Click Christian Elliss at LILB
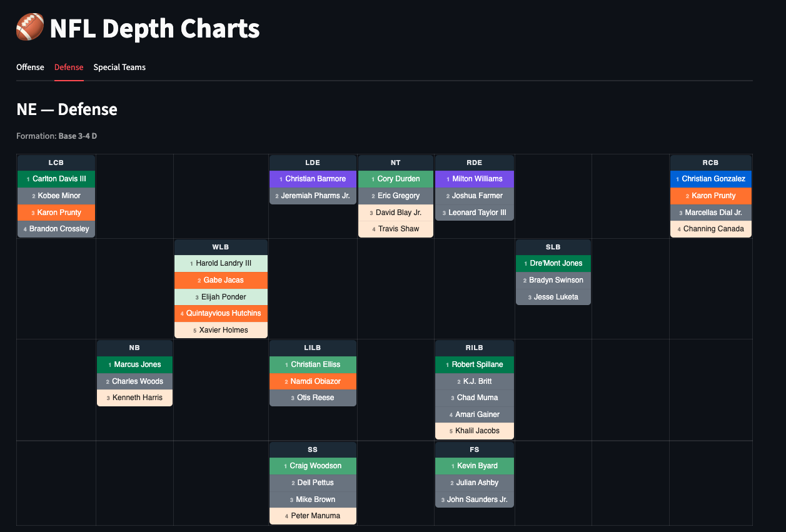Viewport: 786px width, 532px height. coord(313,364)
